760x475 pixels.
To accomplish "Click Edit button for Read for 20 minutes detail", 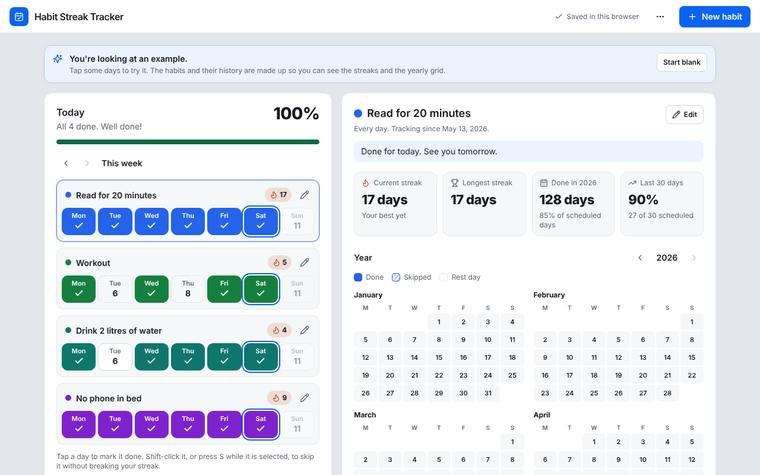I will (684, 115).
